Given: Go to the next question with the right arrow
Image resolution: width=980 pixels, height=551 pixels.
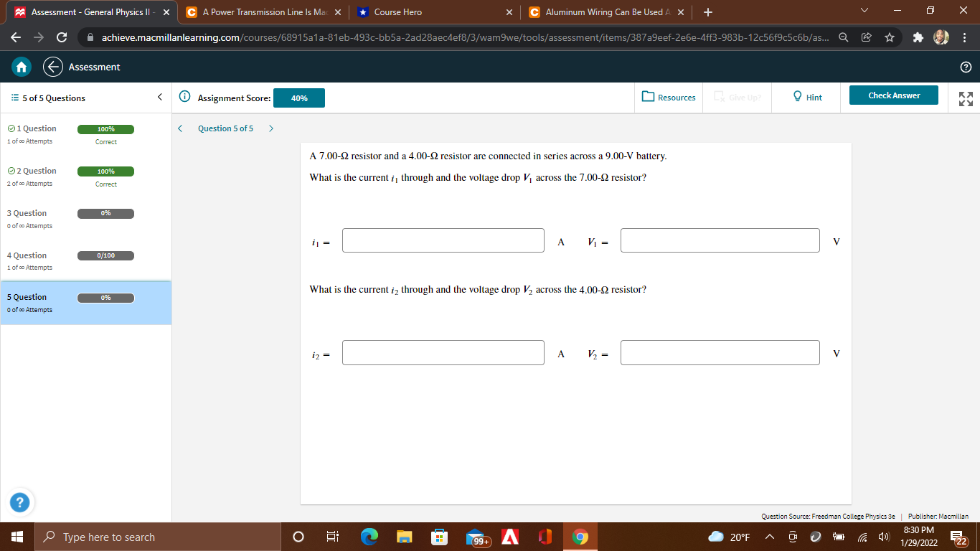Looking at the screenshot, I should click(270, 128).
